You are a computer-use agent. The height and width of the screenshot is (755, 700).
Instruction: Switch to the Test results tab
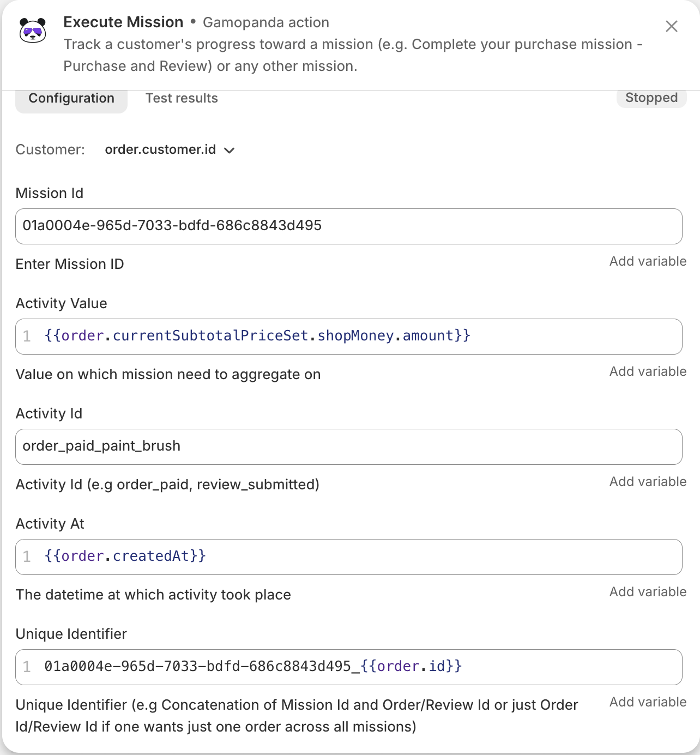[x=182, y=98]
